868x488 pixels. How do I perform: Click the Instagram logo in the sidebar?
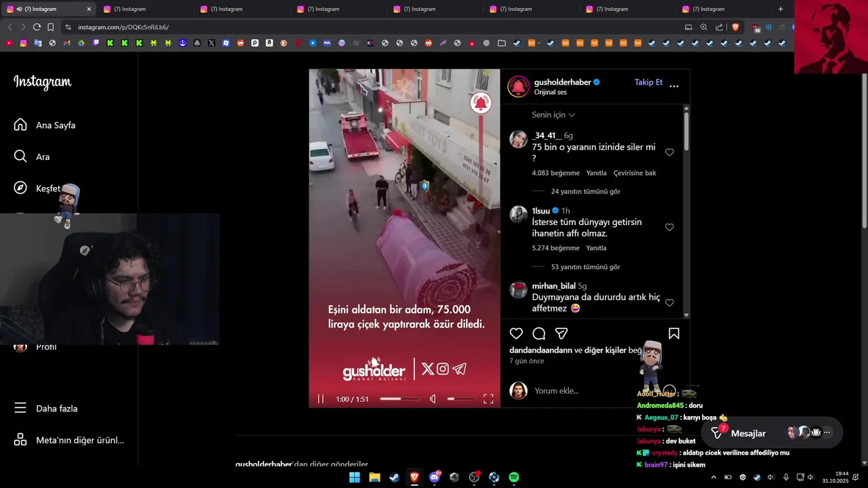click(42, 82)
